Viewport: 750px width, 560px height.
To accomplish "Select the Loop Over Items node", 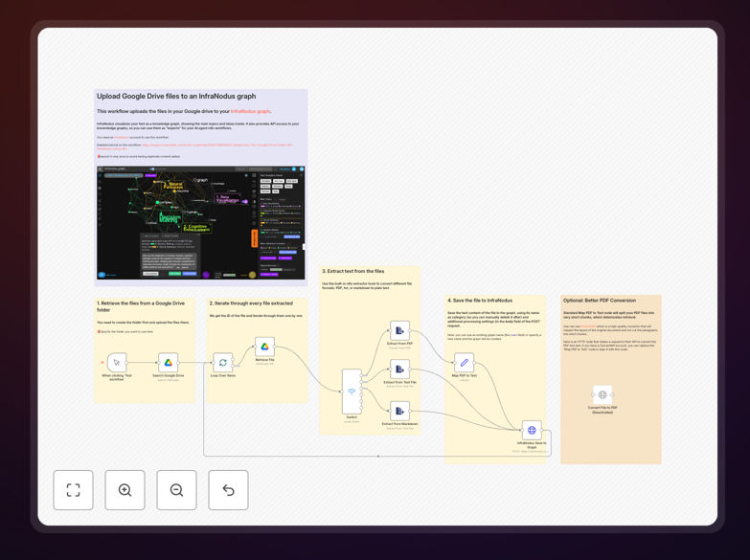I will tap(223, 363).
